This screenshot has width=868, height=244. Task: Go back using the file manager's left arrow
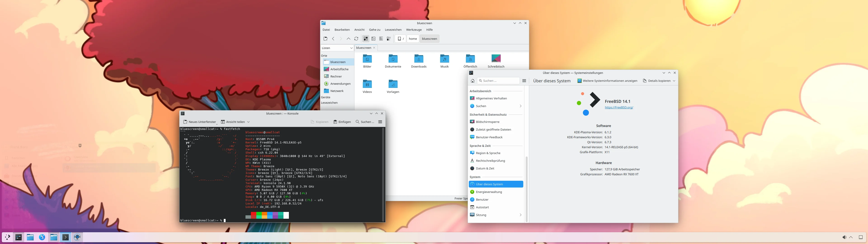point(333,39)
